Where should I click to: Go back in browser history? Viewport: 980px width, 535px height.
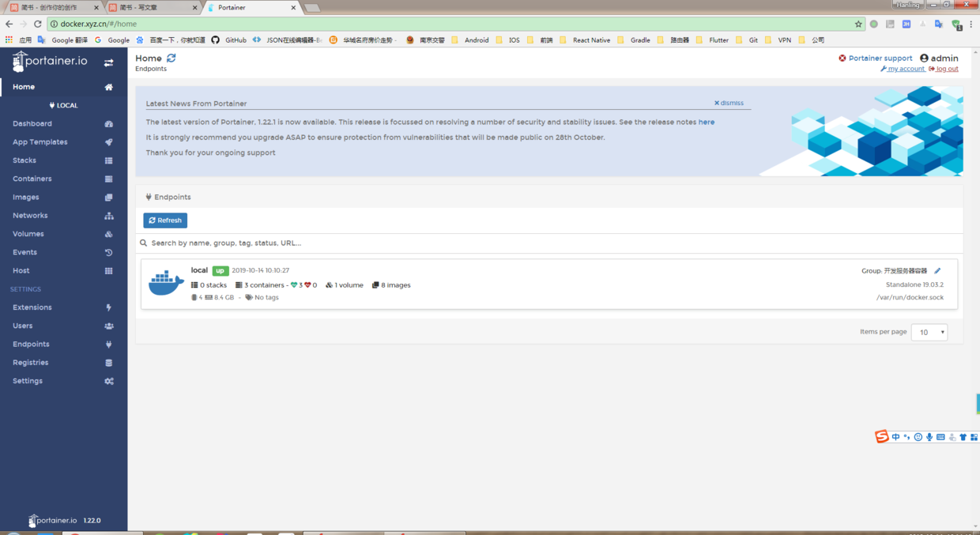tap(9, 24)
